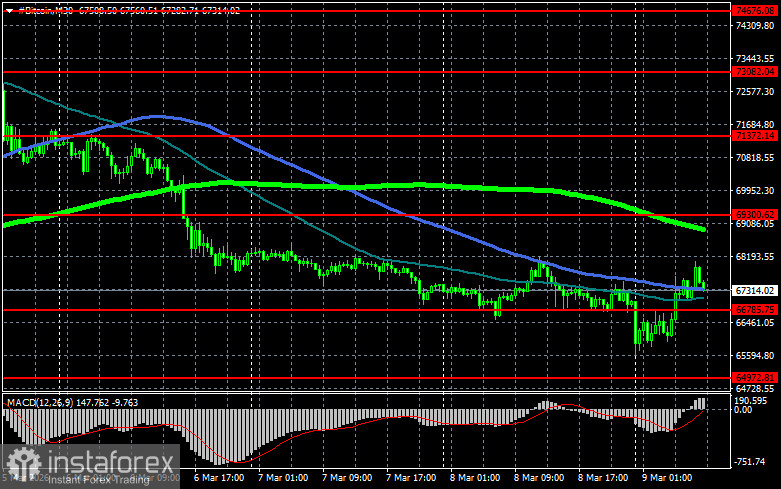781x489 pixels.
Task: Click the MACD(12,26,9) indicator label
Action: click(41, 402)
